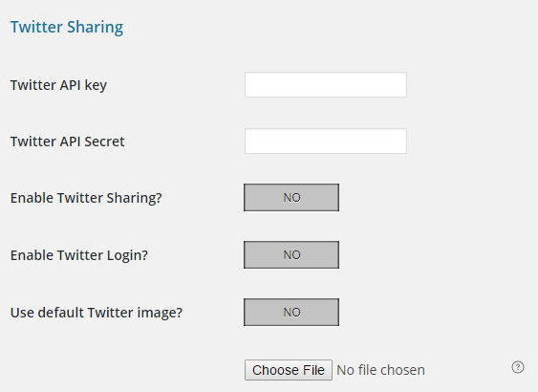The width and height of the screenshot is (538, 392).
Task: Switch Twitter Sharing from NO to on
Action: pyautogui.click(x=291, y=197)
